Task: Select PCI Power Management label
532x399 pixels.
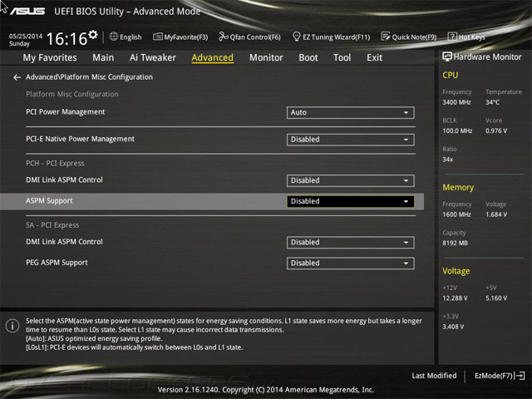Action: 66,112
